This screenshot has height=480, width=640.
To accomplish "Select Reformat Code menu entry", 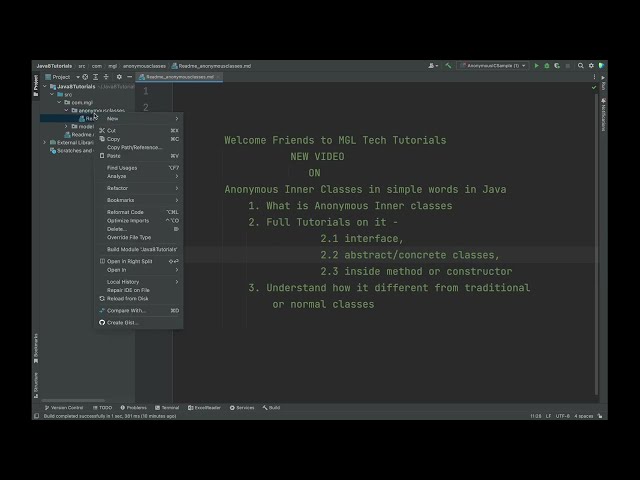I will click(x=139, y=212).
